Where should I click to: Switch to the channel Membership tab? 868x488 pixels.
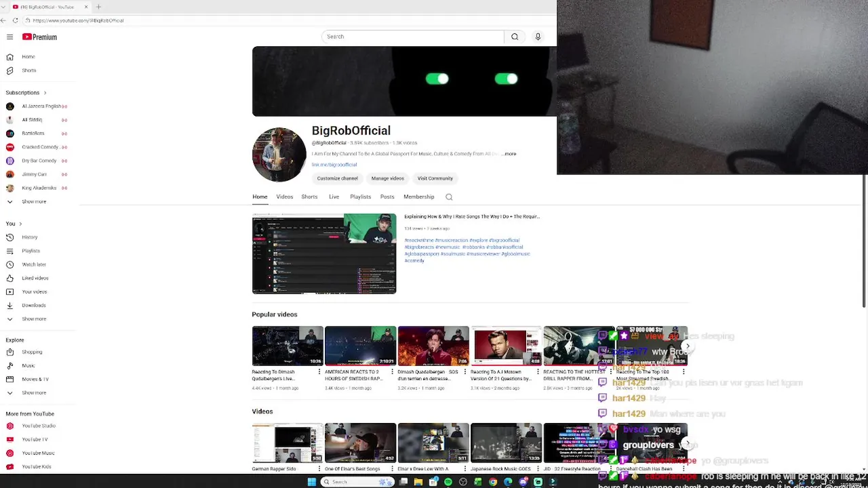418,197
